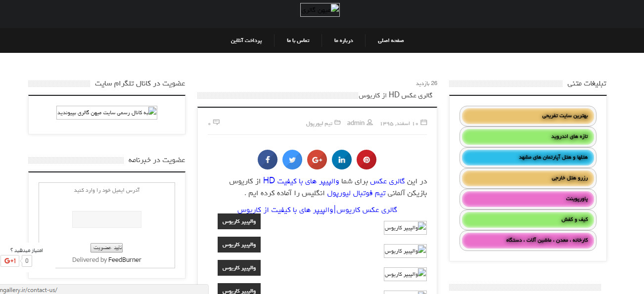Share the post on Twitter

(292, 160)
